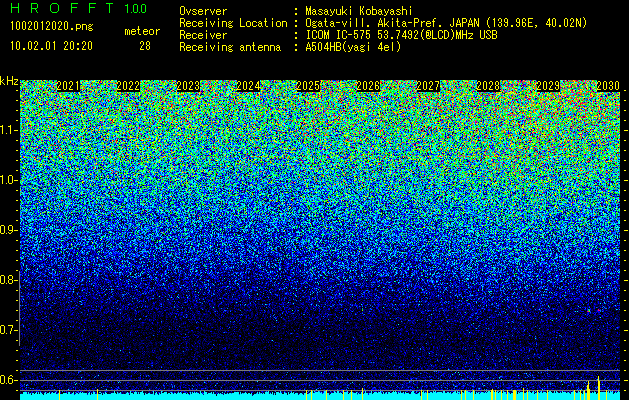Click the meteor label
The width and height of the screenshot is (629, 400).
[142, 31]
